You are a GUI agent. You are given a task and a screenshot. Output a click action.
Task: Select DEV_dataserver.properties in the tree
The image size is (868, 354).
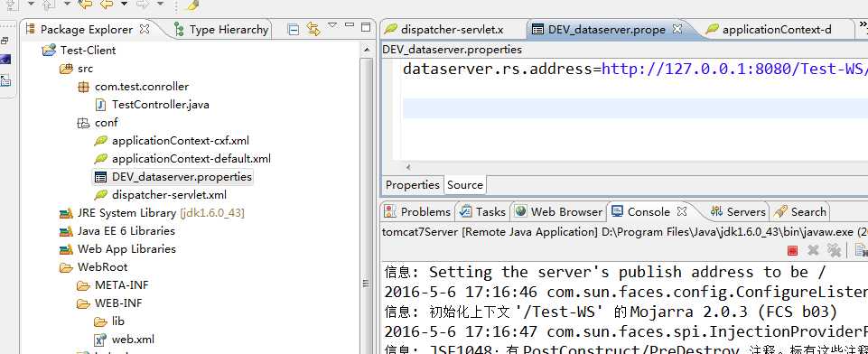click(x=173, y=177)
